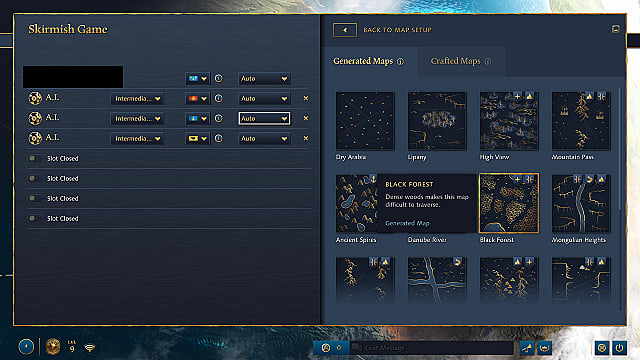Viewport: 640px width, 360px height.
Task: Choose the High View map
Action: pos(509,121)
